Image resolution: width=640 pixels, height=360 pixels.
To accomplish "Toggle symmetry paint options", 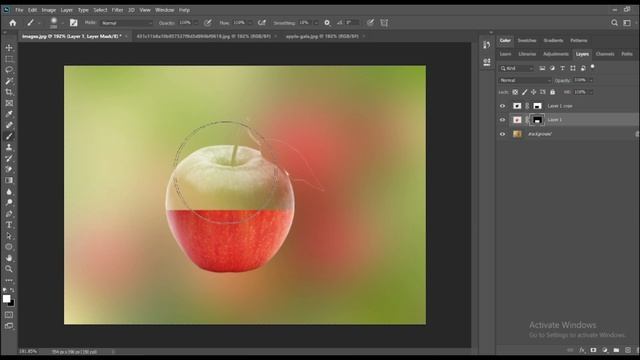I will click(x=384, y=23).
